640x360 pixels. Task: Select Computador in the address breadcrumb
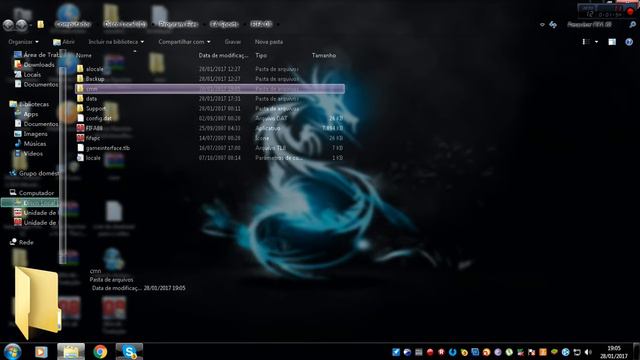click(x=73, y=24)
